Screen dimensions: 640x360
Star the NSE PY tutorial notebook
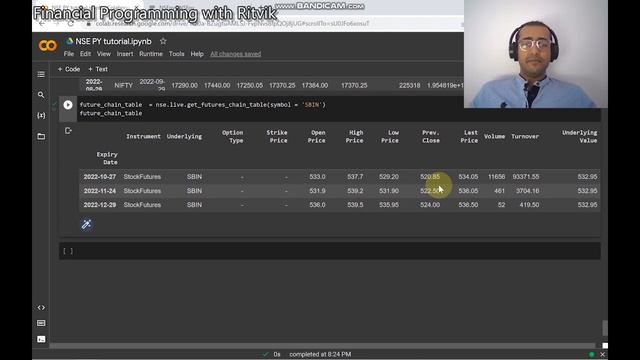[x=163, y=41]
